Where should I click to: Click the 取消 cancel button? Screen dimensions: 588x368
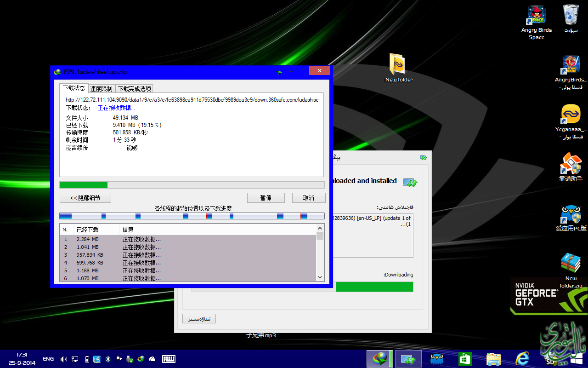(309, 198)
